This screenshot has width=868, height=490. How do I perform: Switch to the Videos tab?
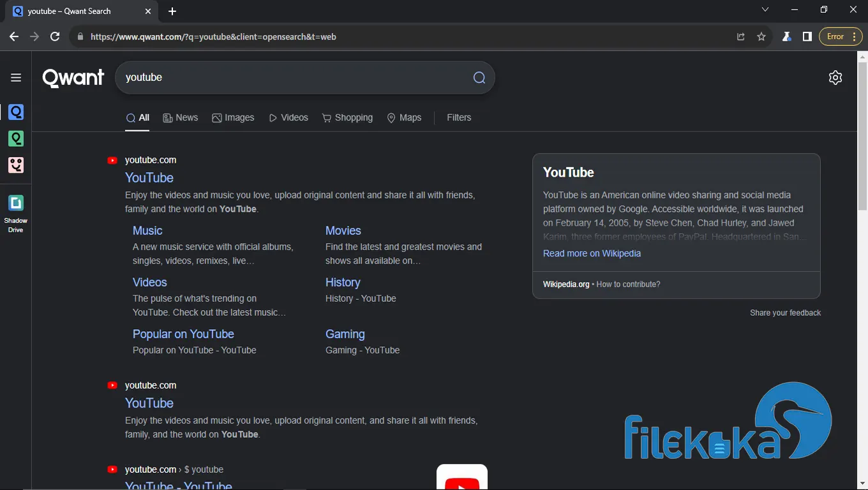(x=288, y=118)
